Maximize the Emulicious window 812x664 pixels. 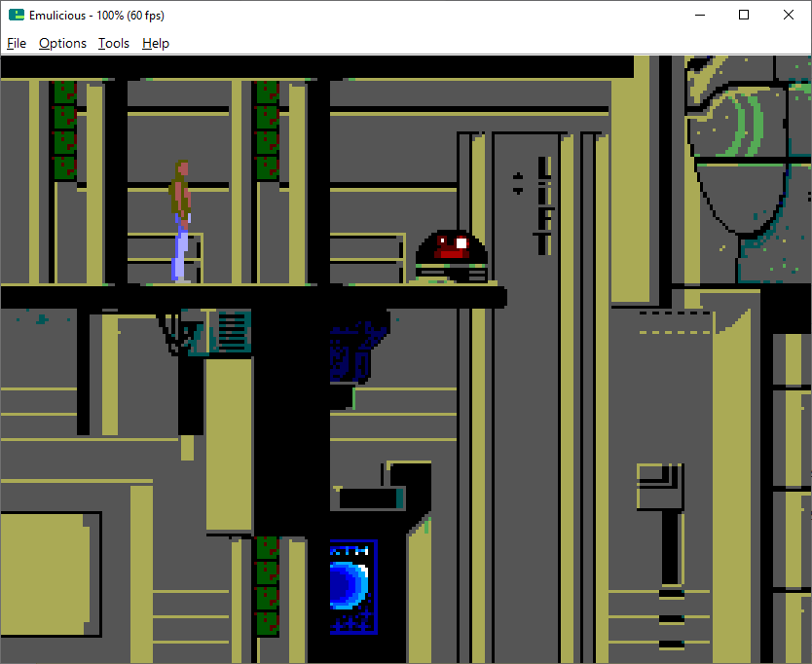pyautogui.click(x=744, y=15)
